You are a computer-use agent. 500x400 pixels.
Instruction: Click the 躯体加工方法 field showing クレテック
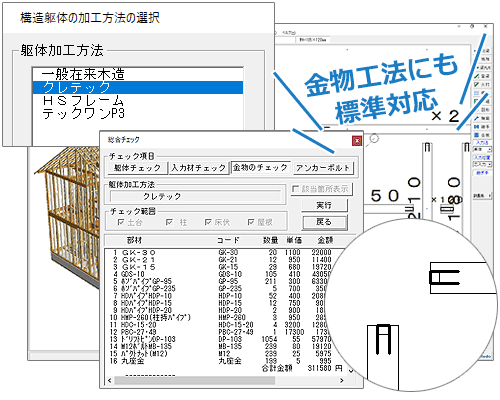[196, 196]
